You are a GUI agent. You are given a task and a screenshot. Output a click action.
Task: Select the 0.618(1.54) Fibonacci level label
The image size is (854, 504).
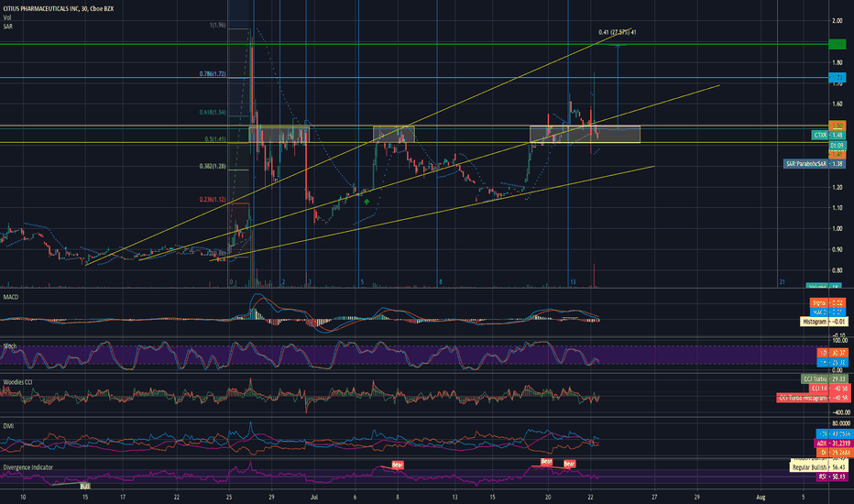213,112
